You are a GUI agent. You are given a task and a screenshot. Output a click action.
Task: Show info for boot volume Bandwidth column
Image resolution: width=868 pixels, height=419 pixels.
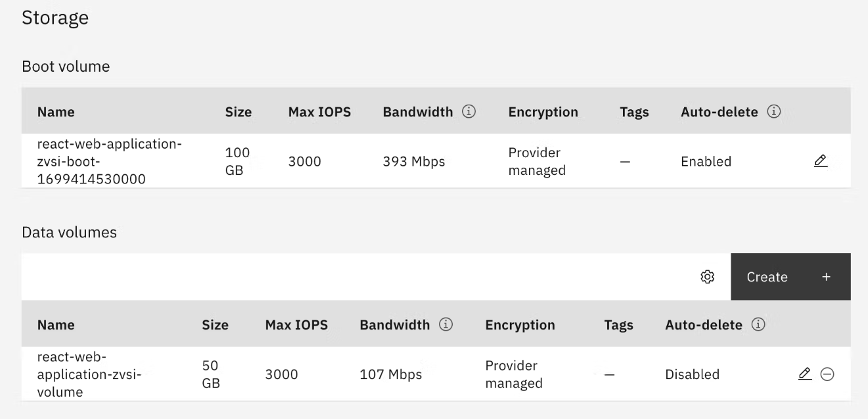coord(468,112)
